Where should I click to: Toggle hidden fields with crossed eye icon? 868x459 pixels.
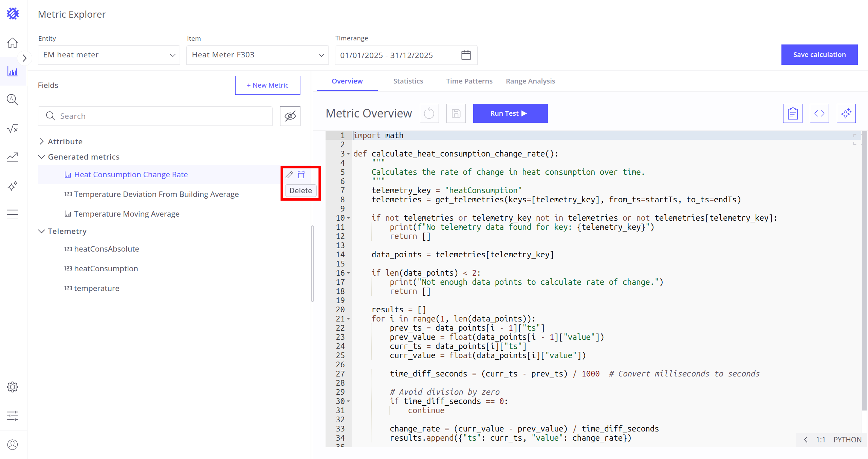click(290, 116)
